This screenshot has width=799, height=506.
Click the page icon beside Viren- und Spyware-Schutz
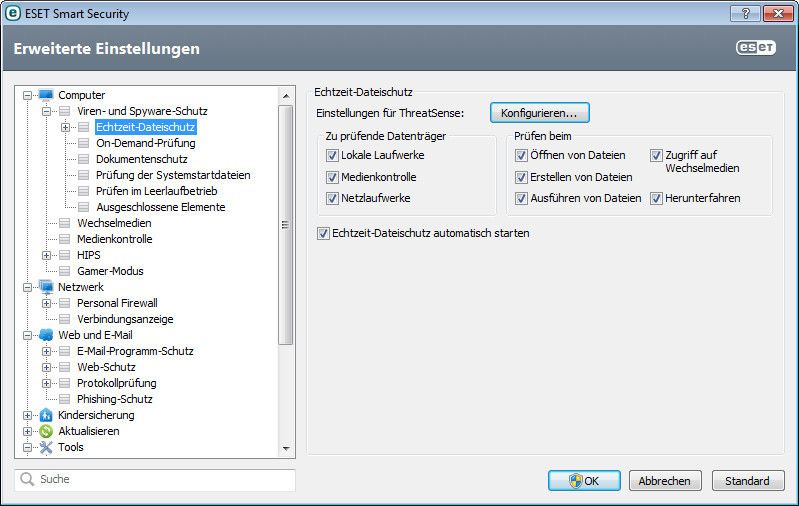coord(64,111)
